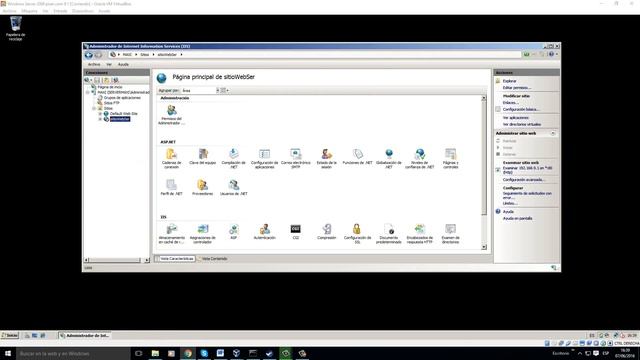Click Límites link in Acciones
This screenshot has width=640, height=360.
[x=510, y=203]
